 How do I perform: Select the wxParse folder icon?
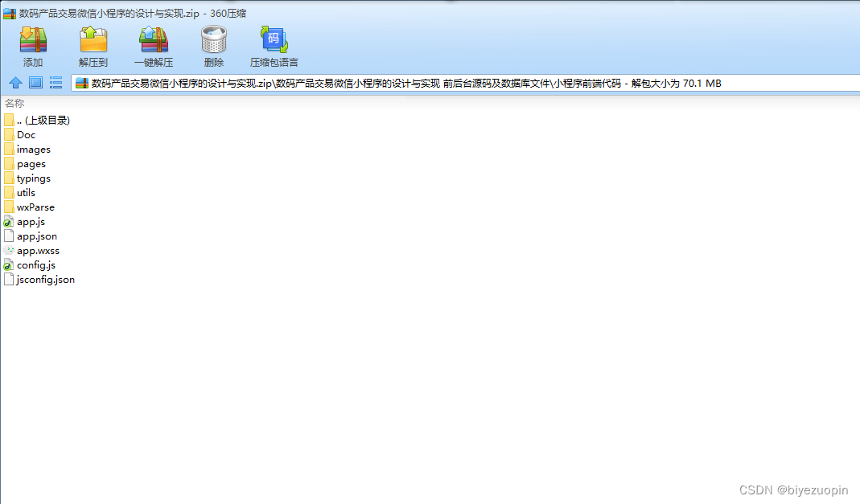tap(9, 207)
